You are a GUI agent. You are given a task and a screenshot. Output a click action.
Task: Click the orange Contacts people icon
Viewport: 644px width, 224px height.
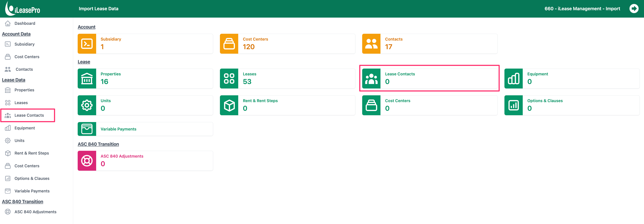pos(371,44)
